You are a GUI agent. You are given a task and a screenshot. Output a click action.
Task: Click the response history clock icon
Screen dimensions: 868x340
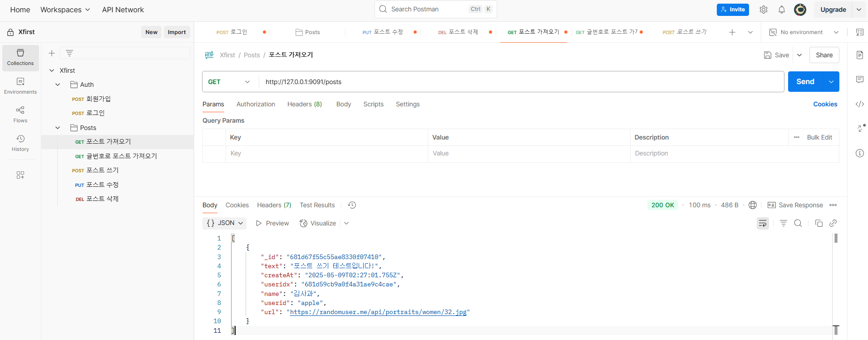[352, 205]
